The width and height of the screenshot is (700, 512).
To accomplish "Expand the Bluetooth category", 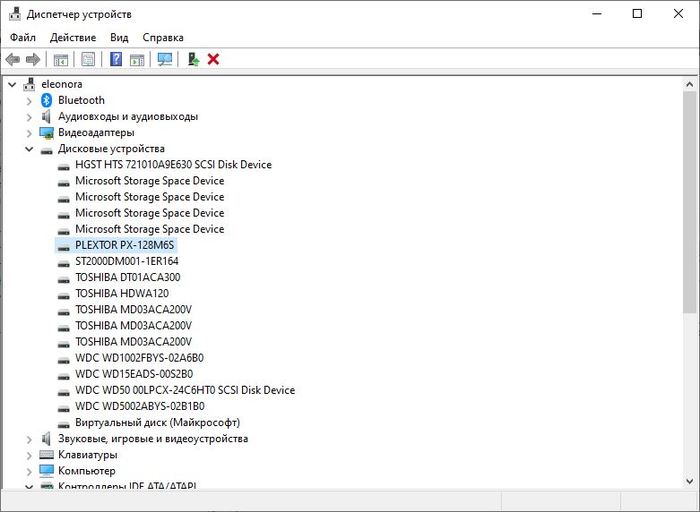I will tap(29, 100).
